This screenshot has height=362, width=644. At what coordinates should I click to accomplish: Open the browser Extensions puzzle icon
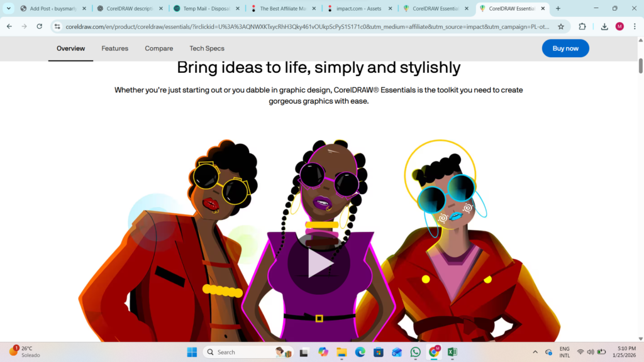(582, 26)
